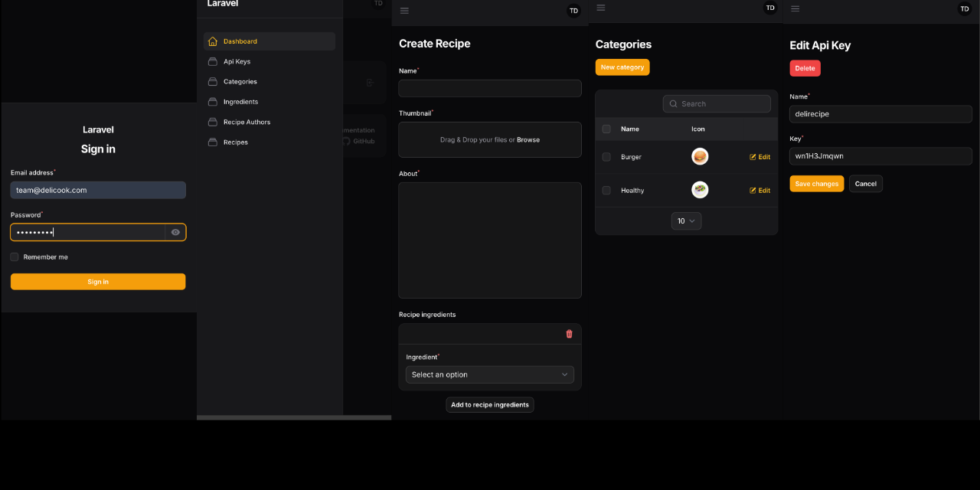Image resolution: width=980 pixels, height=490 pixels.
Task: Click the Recipes sidebar icon
Action: click(x=213, y=142)
